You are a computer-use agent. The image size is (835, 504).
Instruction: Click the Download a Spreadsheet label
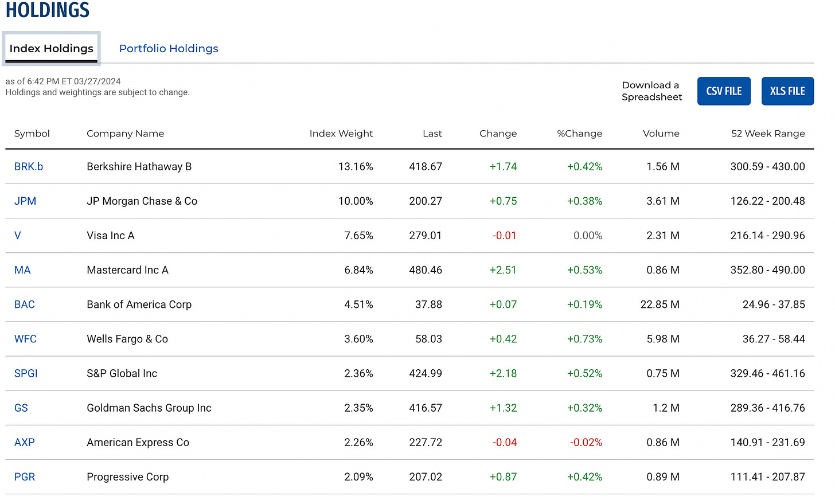pyautogui.click(x=652, y=91)
